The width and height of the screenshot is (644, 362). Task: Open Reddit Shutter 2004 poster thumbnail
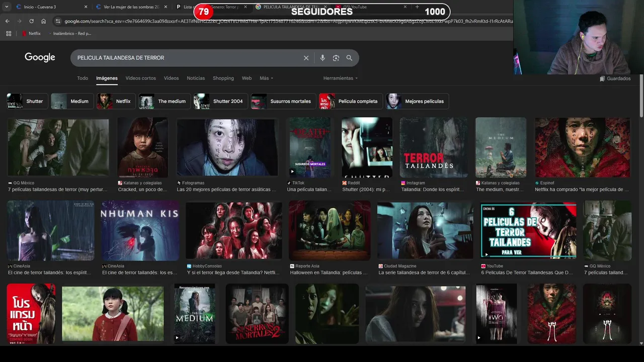tap(367, 147)
